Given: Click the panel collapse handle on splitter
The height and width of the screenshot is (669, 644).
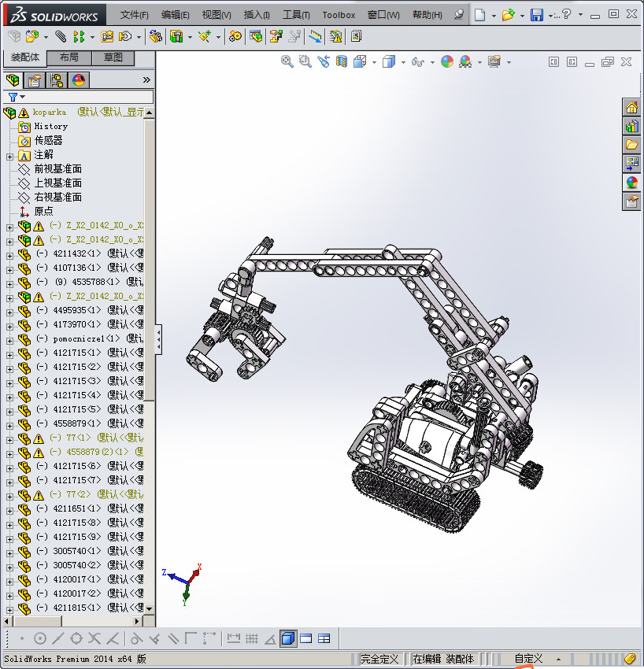Looking at the screenshot, I should 158,340.
